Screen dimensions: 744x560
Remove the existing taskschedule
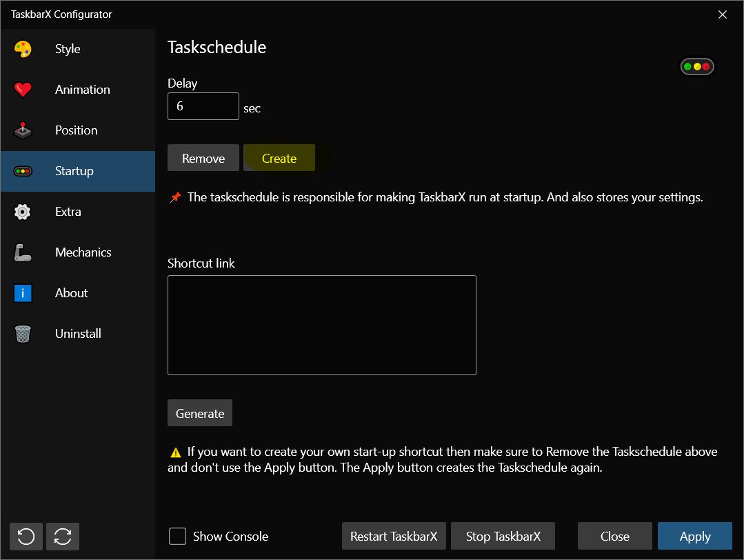coord(203,158)
